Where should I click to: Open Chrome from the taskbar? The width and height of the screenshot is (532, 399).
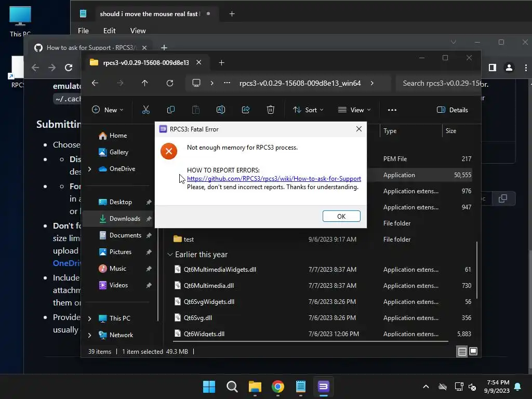point(278,387)
